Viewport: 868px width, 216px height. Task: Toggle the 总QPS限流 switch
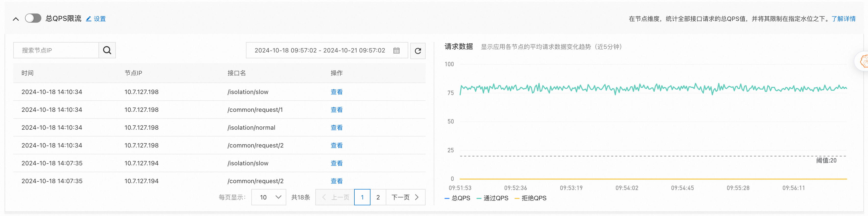(x=33, y=18)
